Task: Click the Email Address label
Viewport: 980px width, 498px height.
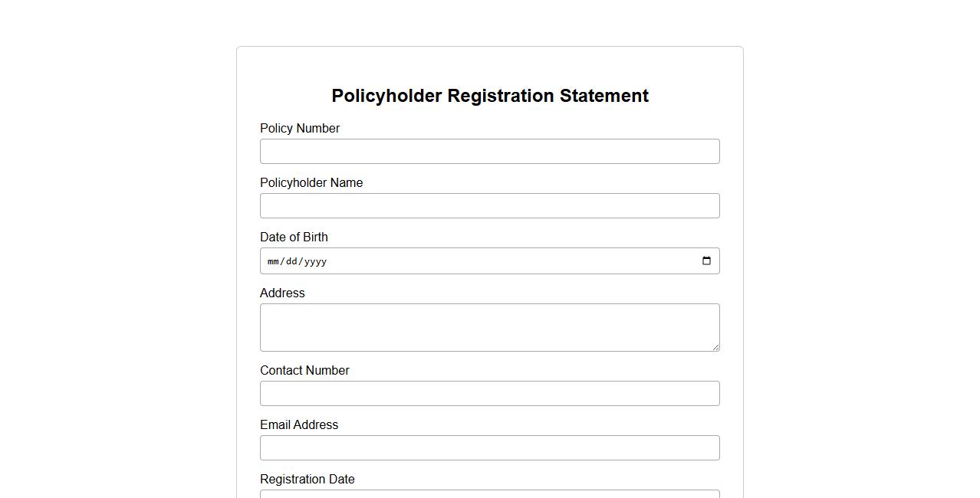Action: 299,425
